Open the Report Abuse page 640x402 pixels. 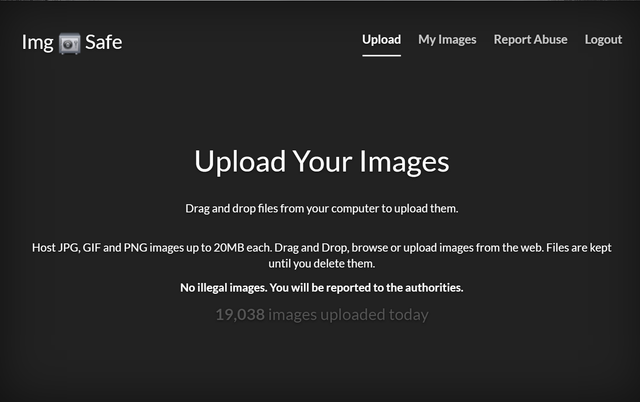click(x=530, y=40)
